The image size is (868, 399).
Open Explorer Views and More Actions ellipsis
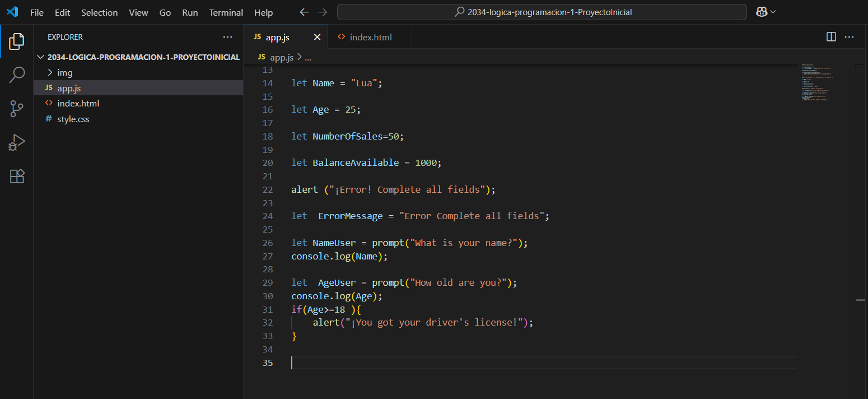click(x=227, y=37)
